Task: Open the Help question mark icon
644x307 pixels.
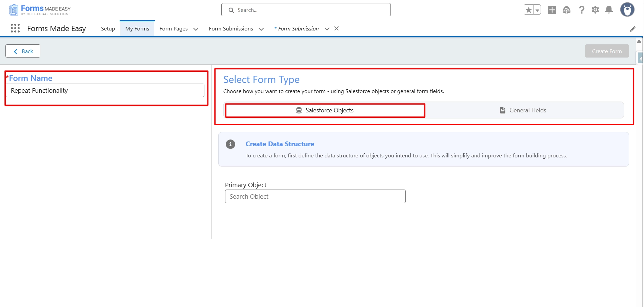Action: point(582,10)
